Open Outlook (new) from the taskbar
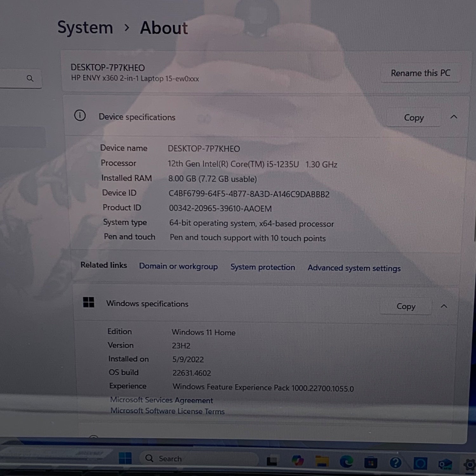Image resolution: width=476 pixels, height=476 pixels. [445, 465]
